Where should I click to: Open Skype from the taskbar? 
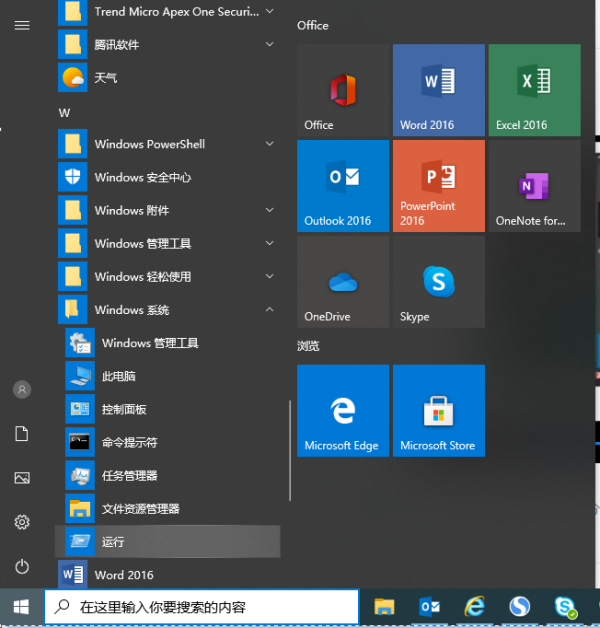(x=565, y=607)
